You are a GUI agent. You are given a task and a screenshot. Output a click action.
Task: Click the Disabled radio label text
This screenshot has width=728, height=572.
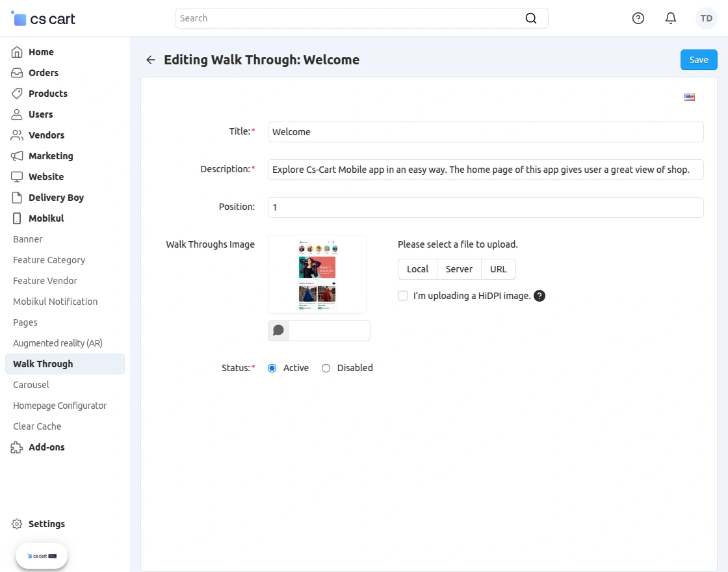coord(355,368)
